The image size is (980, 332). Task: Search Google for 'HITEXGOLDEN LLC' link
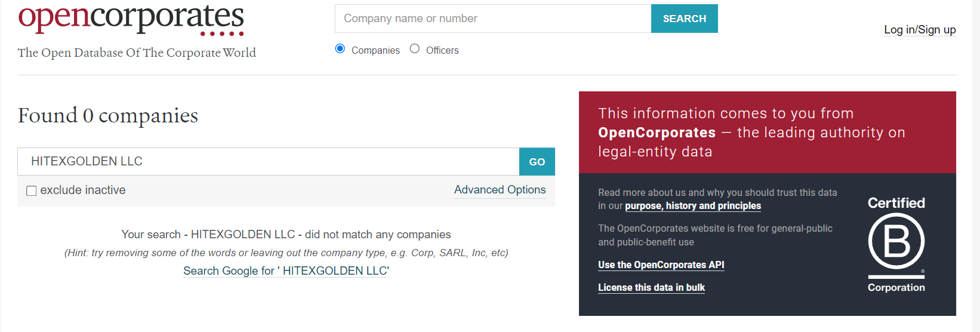[x=286, y=271]
